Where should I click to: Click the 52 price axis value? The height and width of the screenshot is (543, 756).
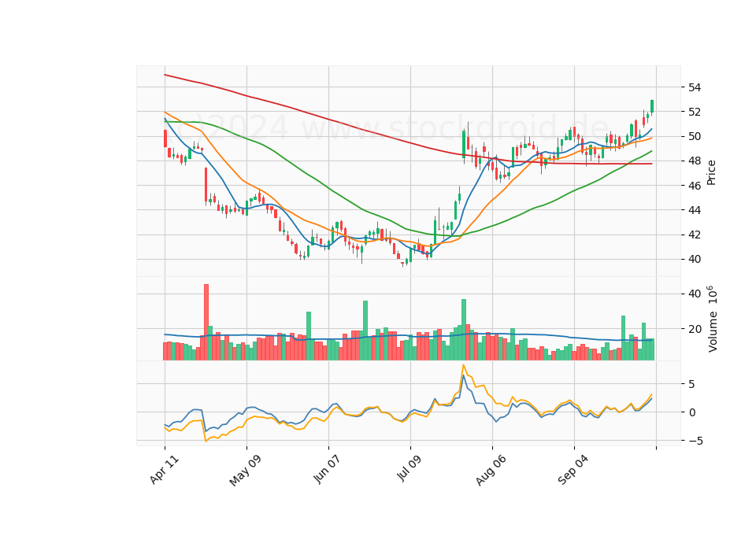(695, 112)
